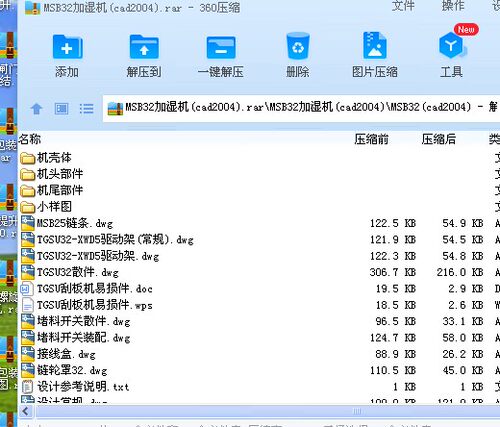This screenshot has width=500, height=427.
Task: Select the TGSU32散件.dwg file name
Action: point(78,272)
